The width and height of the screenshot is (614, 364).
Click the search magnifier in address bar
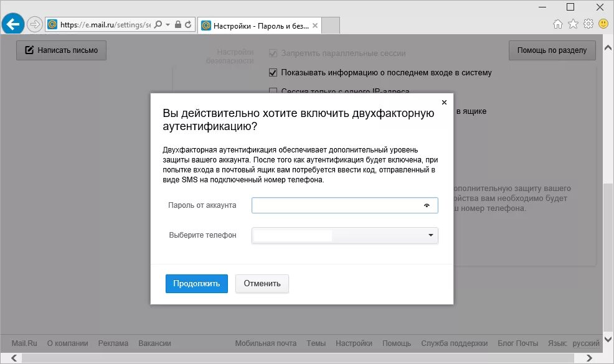pyautogui.click(x=158, y=25)
